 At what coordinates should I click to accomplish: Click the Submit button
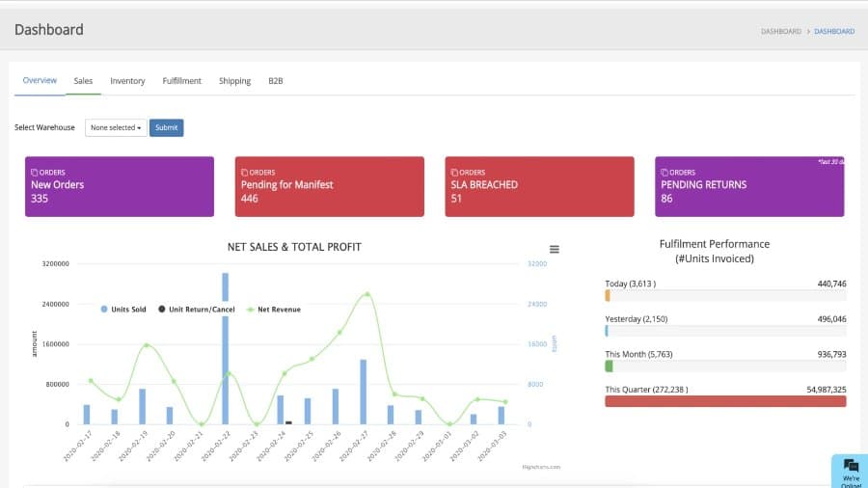click(166, 128)
